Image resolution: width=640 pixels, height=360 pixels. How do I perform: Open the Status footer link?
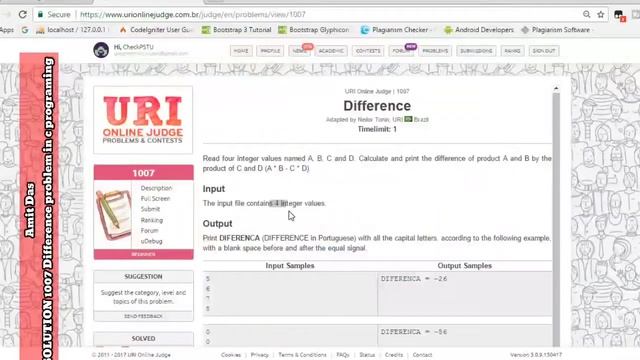(x=367, y=355)
